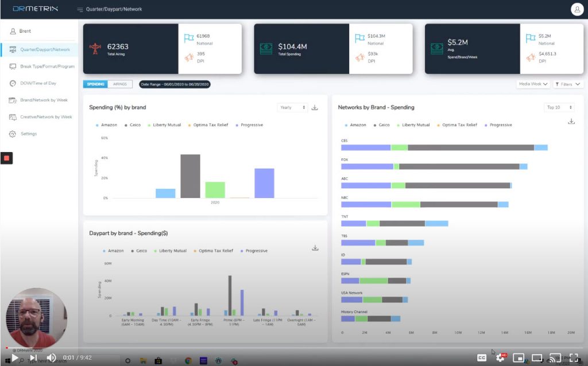
Task: Open the Filters button
Action: coord(568,84)
